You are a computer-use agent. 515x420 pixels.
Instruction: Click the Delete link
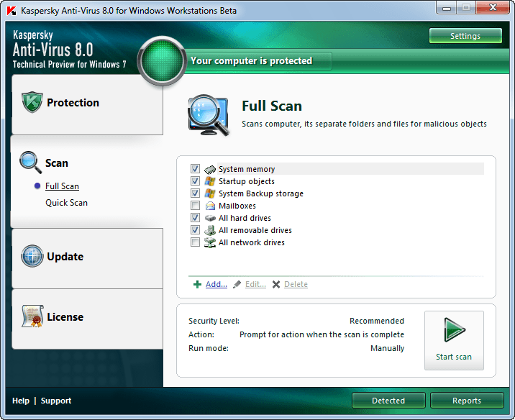click(x=296, y=284)
